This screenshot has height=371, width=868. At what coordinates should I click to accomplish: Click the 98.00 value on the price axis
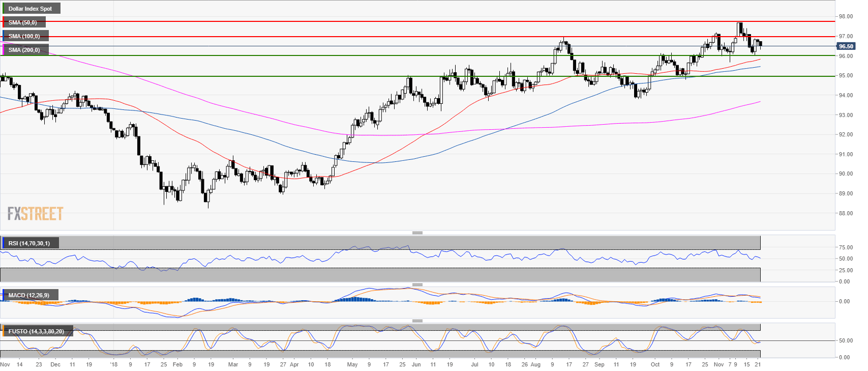[x=846, y=17]
